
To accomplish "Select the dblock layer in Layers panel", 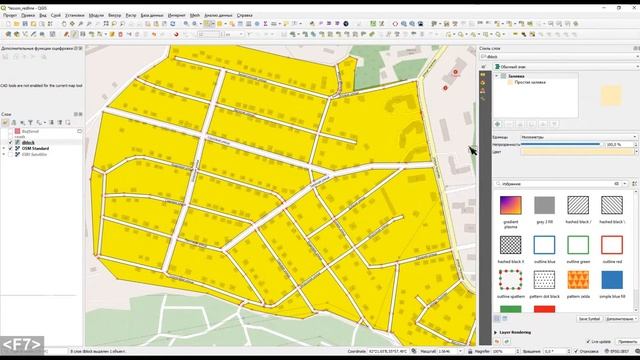I will coord(28,142).
